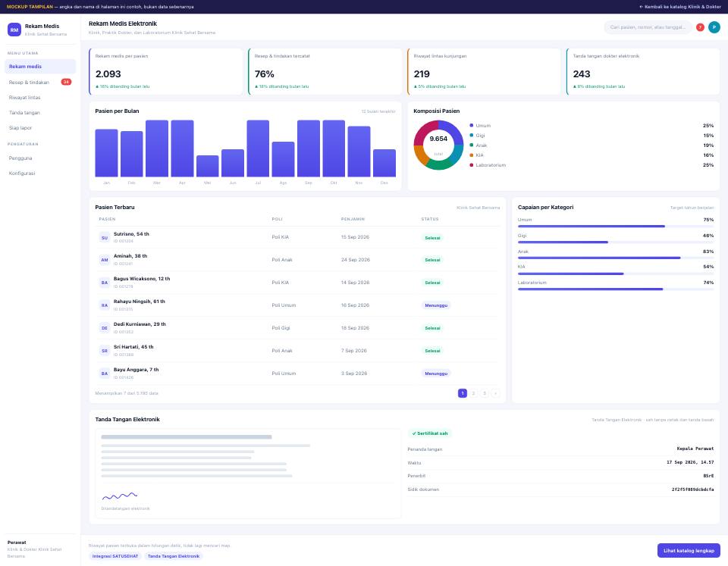Click the Tanda tangan dokter elektronik 243 card
This screenshot has width=728, height=566.
tap(643, 71)
